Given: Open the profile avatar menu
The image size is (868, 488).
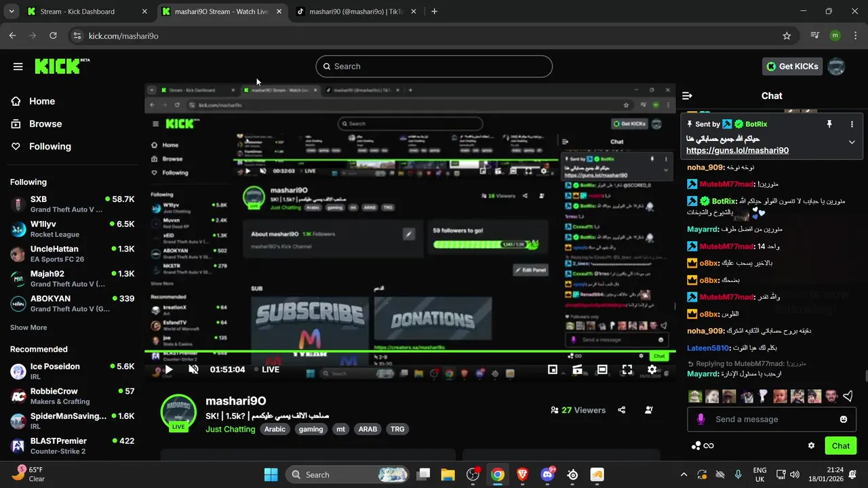Looking at the screenshot, I should 837,66.
